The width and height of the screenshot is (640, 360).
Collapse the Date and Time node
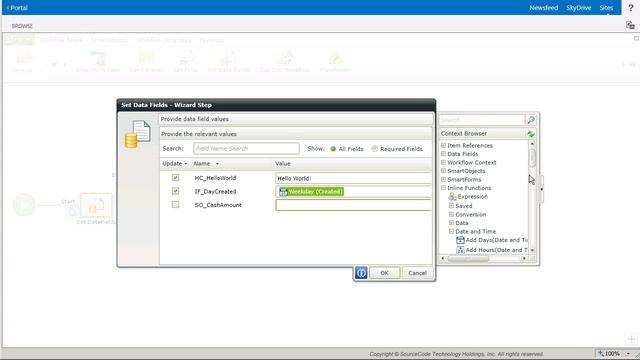[451, 231]
